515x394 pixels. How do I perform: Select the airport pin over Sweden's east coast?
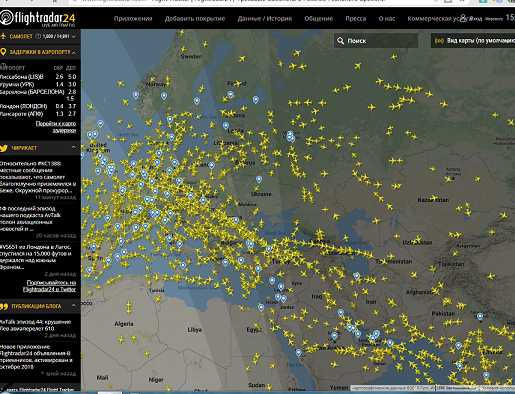tap(197, 101)
